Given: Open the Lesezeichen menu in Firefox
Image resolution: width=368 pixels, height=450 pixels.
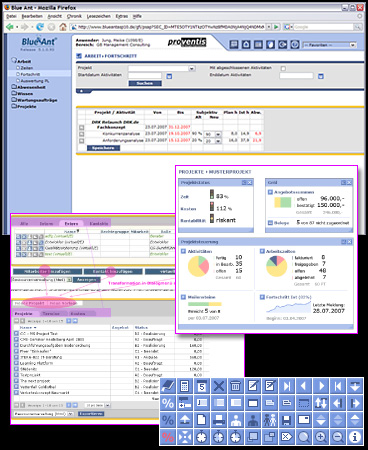Looking at the screenshot, I should [x=99, y=16].
